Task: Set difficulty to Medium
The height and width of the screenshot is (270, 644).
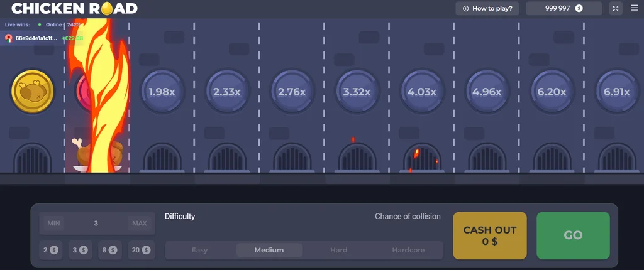Action: coord(269,250)
